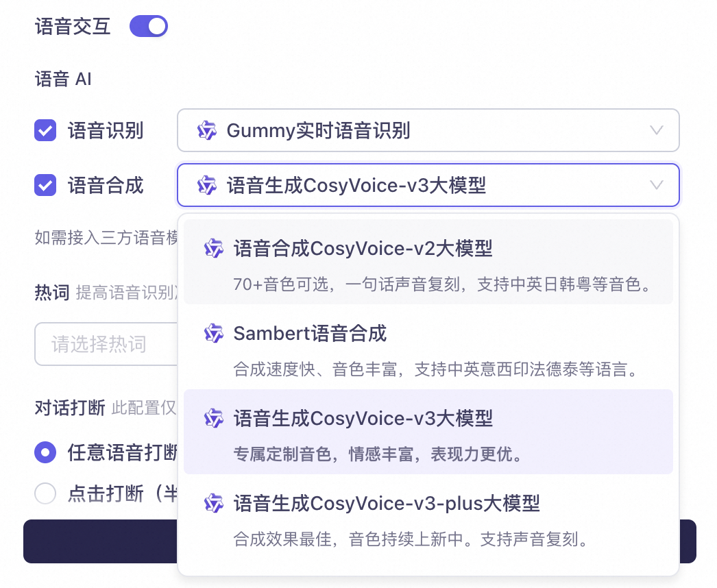Open the Gummy实时语音识别 dropdown chevron
Image resolution: width=717 pixels, height=588 pixels.
656,130
